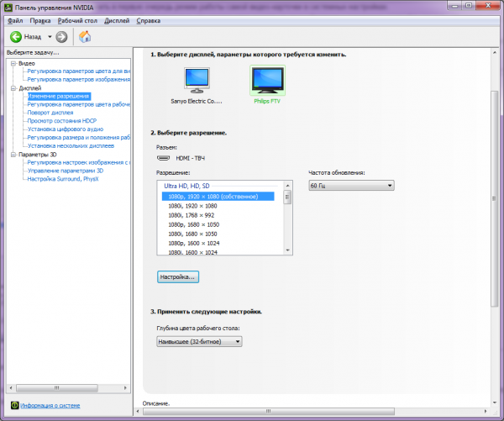Click the system information icon
504x421 pixels.
[x=15, y=405]
